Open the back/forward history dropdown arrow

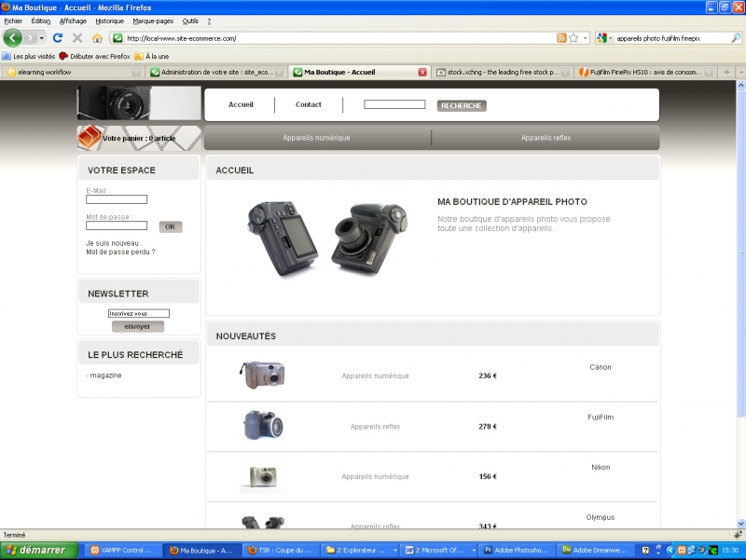coord(42,38)
